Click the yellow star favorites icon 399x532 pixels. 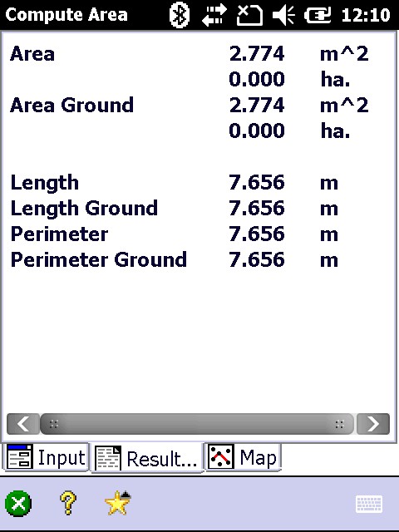pos(118,503)
